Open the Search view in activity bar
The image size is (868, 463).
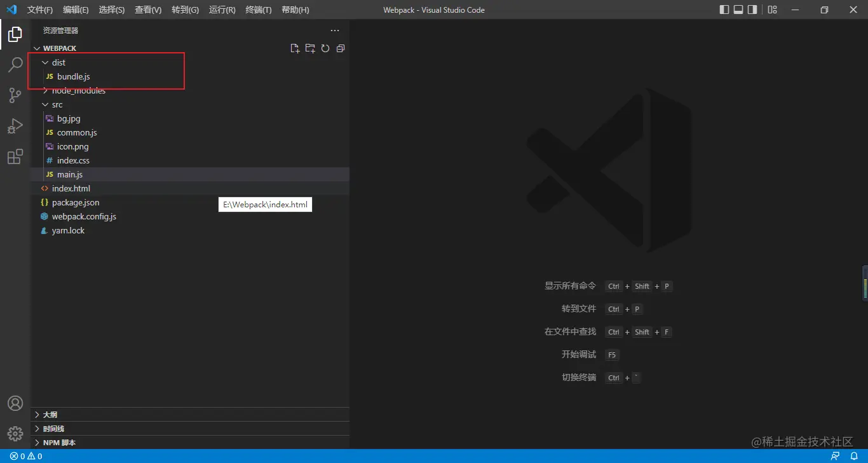(x=15, y=65)
